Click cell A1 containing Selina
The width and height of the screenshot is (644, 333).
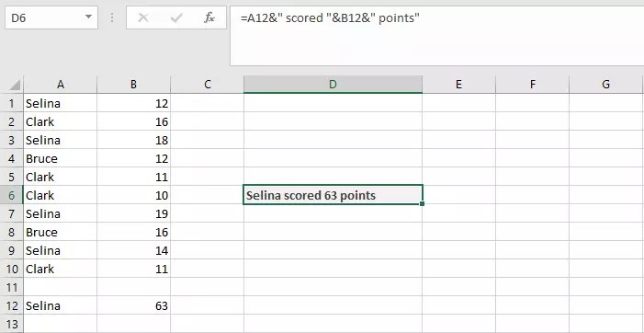tap(61, 103)
